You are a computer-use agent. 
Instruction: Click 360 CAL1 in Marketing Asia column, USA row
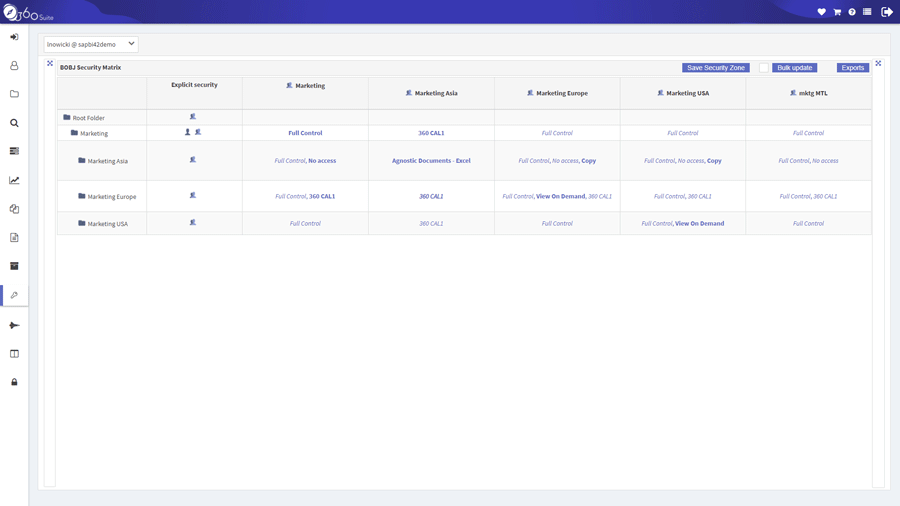click(x=431, y=224)
